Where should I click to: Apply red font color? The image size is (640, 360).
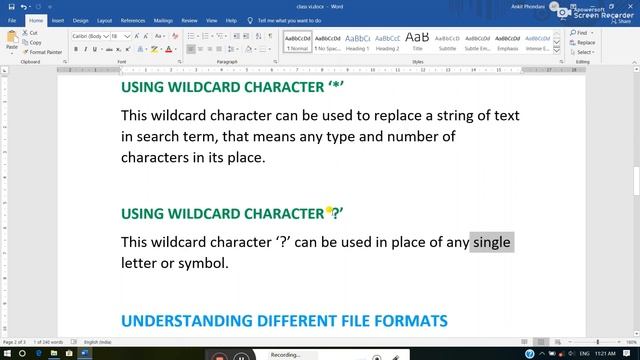pos(169,49)
